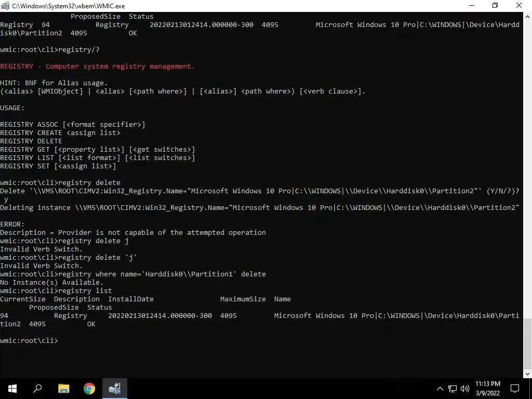This screenshot has height=399, width=532.
Task: Launch Google Chrome from taskbar
Action: click(89, 389)
